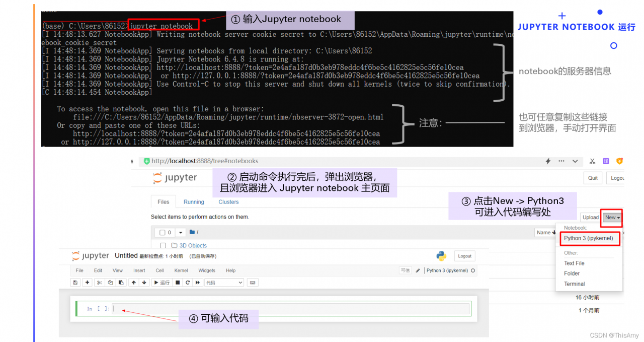Screen dimensions: 644x342
Task: Open the New dropdown button
Action: 612,218
